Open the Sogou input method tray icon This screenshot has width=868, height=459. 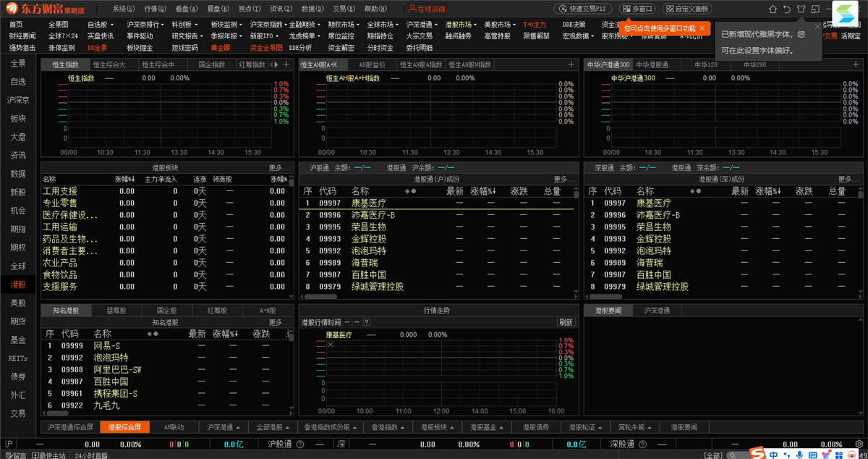pyautogui.click(x=757, y=454)
